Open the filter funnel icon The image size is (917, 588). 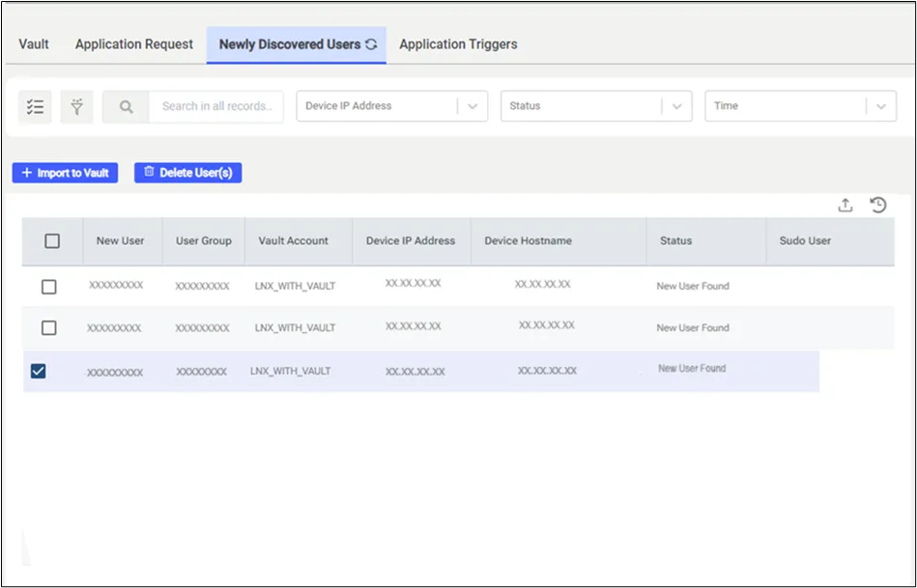(76, 106)
